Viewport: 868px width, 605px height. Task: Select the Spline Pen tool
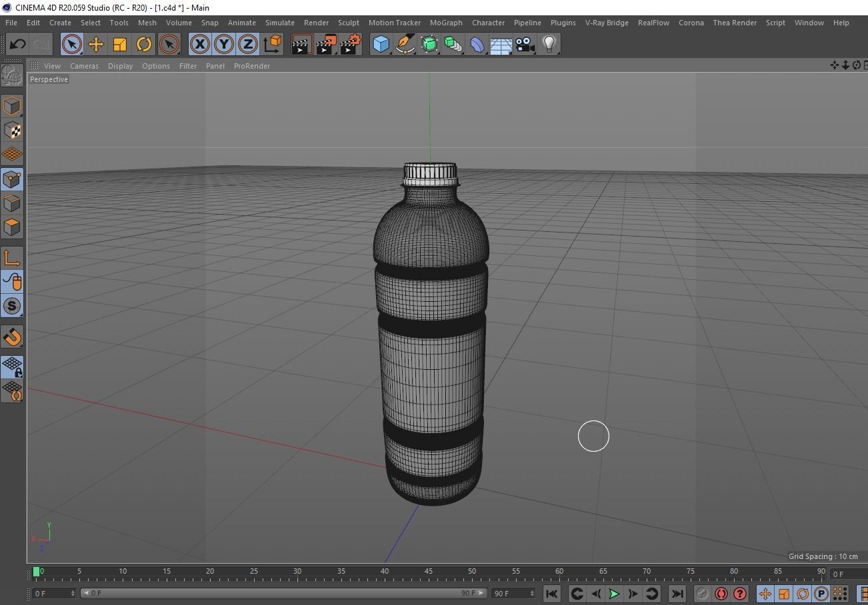(405, 45)
